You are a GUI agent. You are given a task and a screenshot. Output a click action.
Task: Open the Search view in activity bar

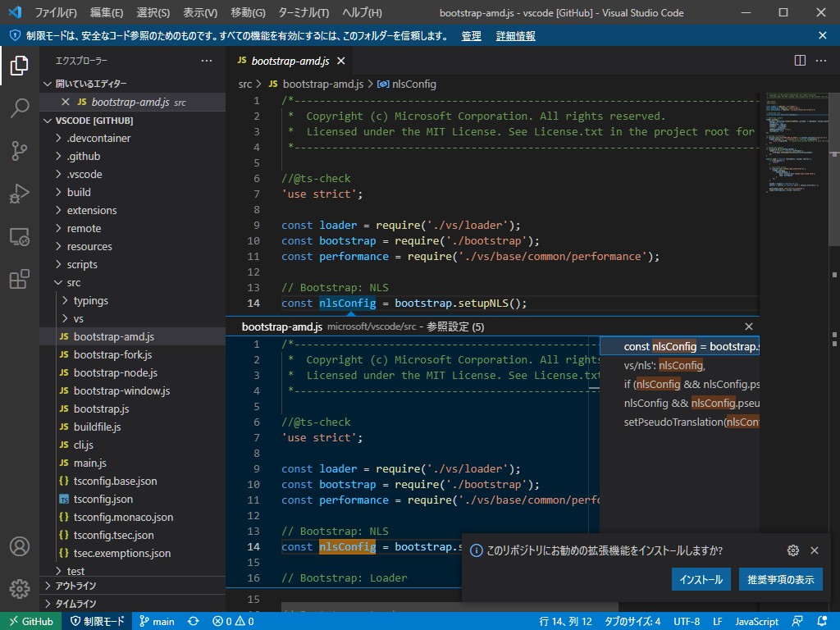(20, 108)
